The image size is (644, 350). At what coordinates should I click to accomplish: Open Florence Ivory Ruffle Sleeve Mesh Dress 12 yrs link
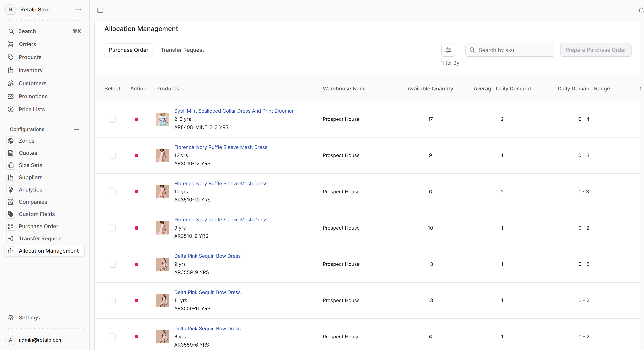point(221,147)
